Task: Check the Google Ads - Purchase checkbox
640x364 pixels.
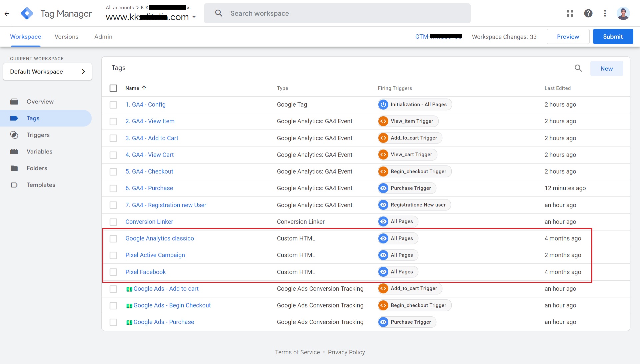Action: [x=113, y=322]
